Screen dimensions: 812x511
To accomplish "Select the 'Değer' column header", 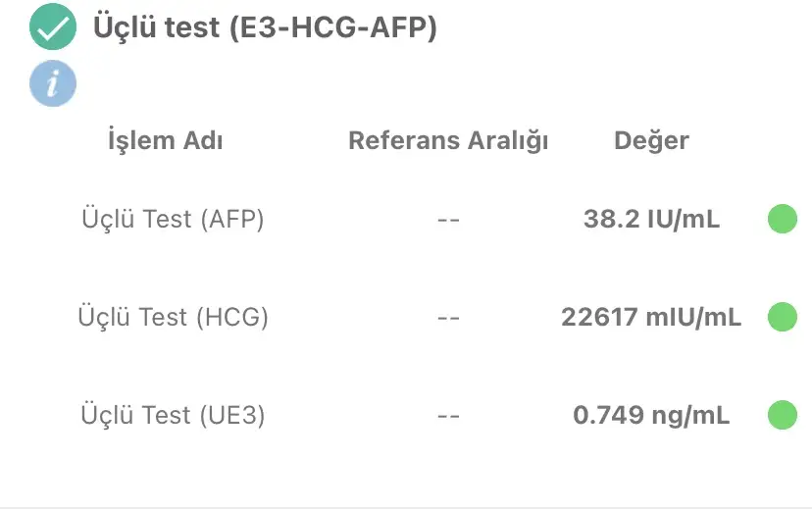I will click(x=651, y=140).
